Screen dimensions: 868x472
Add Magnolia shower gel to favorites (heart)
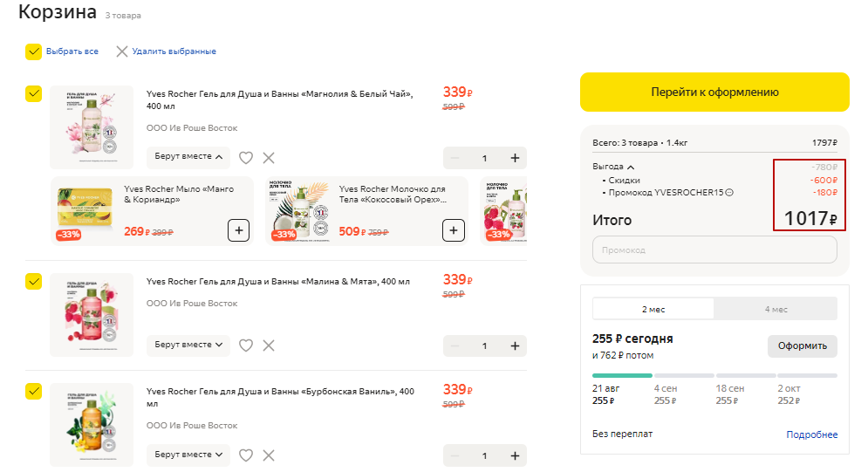pos(246,158)
